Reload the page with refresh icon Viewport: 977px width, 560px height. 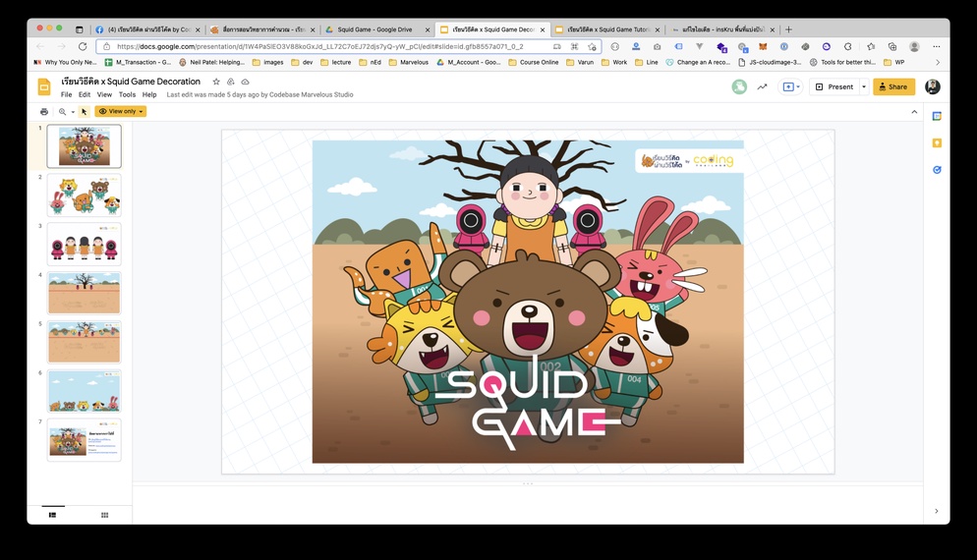[x=83, y=46]
